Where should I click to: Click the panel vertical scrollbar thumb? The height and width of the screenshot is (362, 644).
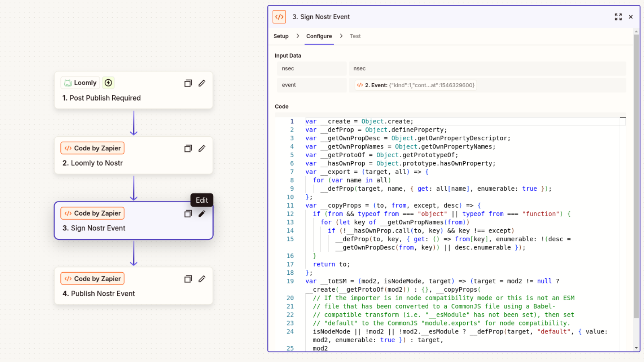tap(636, 176)
